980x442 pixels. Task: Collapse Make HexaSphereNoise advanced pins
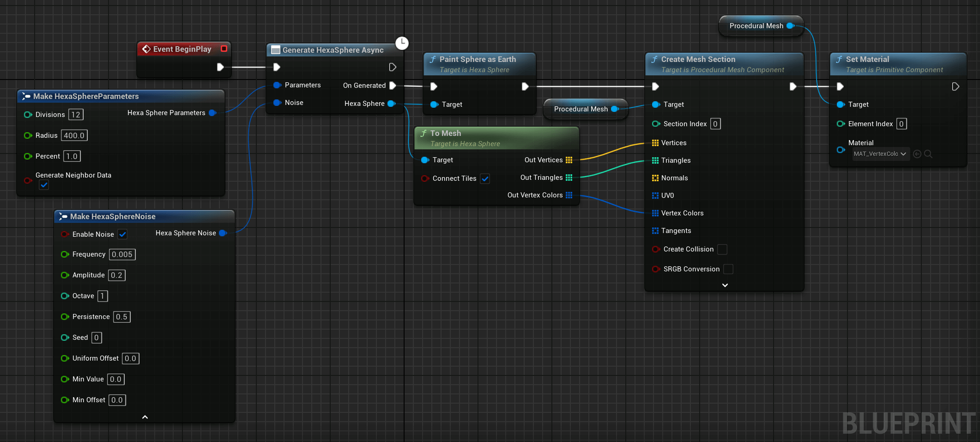pyautogui.click(x=145, y=417)
